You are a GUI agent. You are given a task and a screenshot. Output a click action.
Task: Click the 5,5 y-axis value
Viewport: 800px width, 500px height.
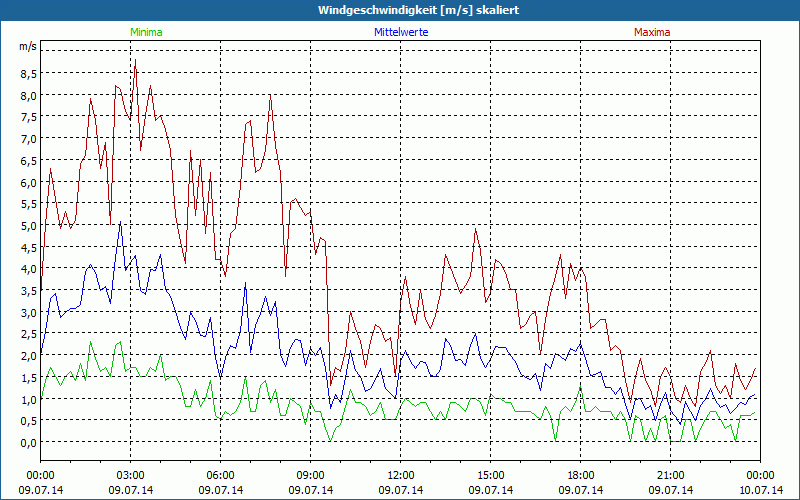click(29, 204)
